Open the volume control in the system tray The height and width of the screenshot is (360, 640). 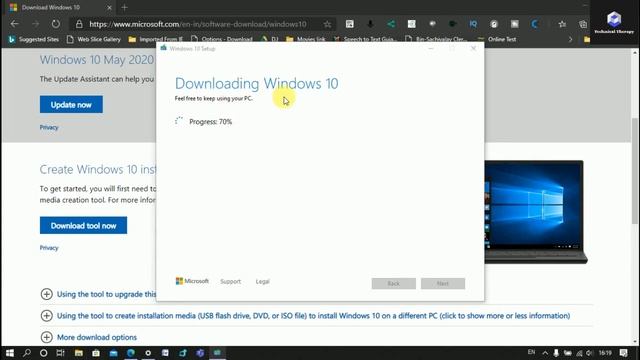[589, 353]
